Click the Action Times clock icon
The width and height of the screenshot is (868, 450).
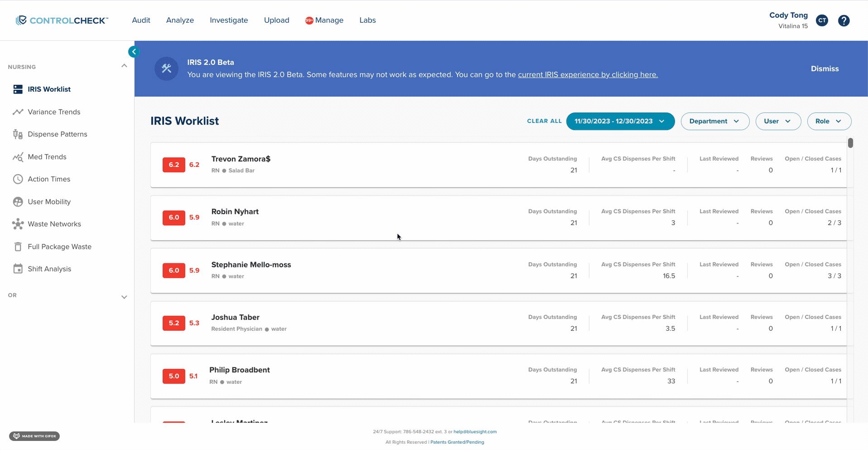18,179
